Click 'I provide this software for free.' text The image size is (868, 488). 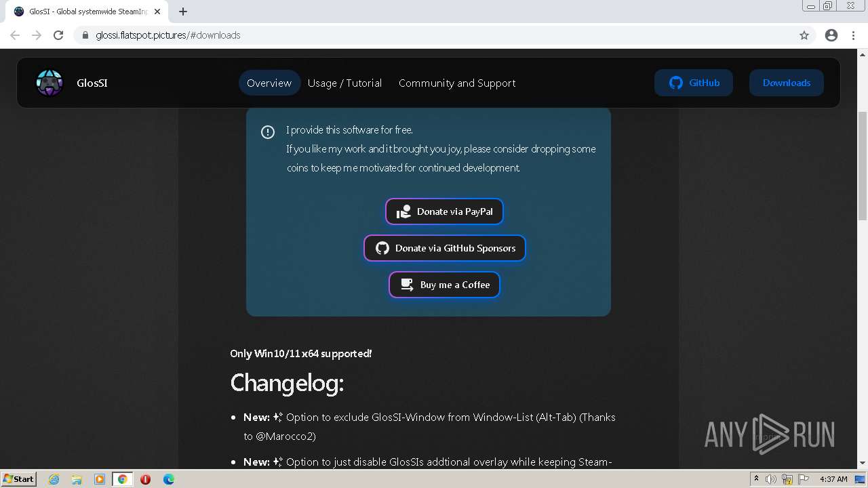(x=349, y=129)
